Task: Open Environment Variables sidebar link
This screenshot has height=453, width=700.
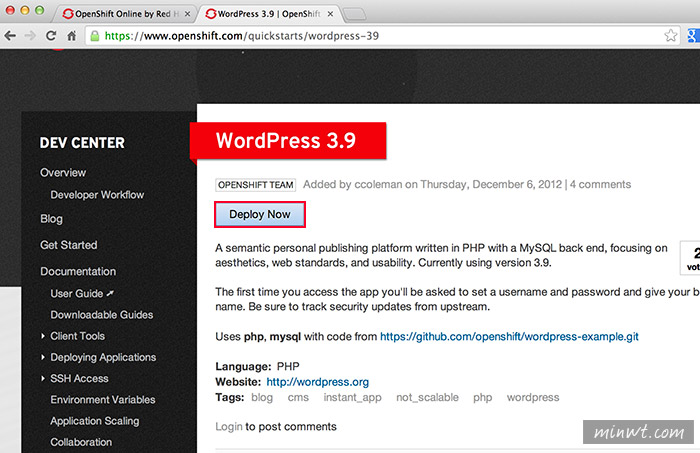Action: click(103, 399)
